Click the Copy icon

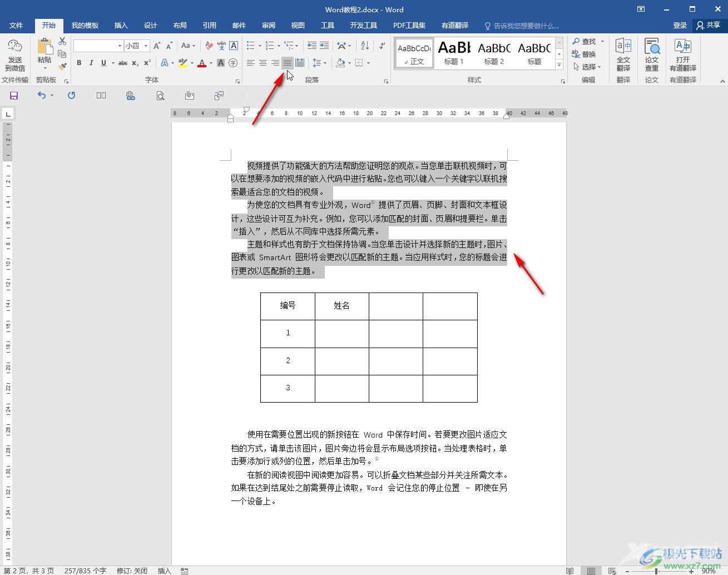[62, 54]
